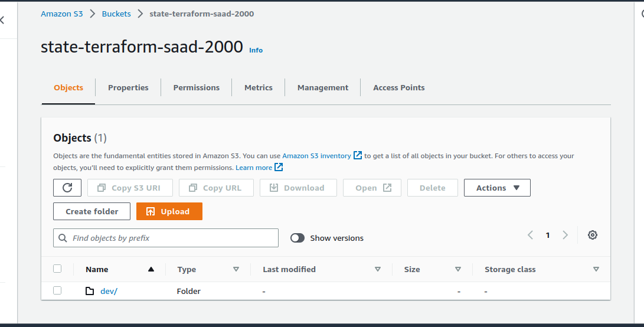Open the Access Points tab
This screenshot has width=644, height=327.
[x=399, y=87]
